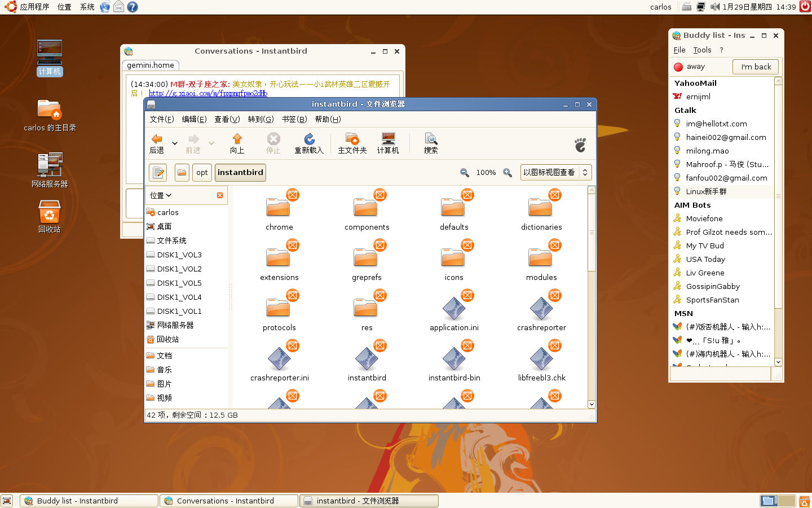Image resolution: width=812 pixels, height=508 pixels.
Task: Click the away status icon
Action: 678,67
